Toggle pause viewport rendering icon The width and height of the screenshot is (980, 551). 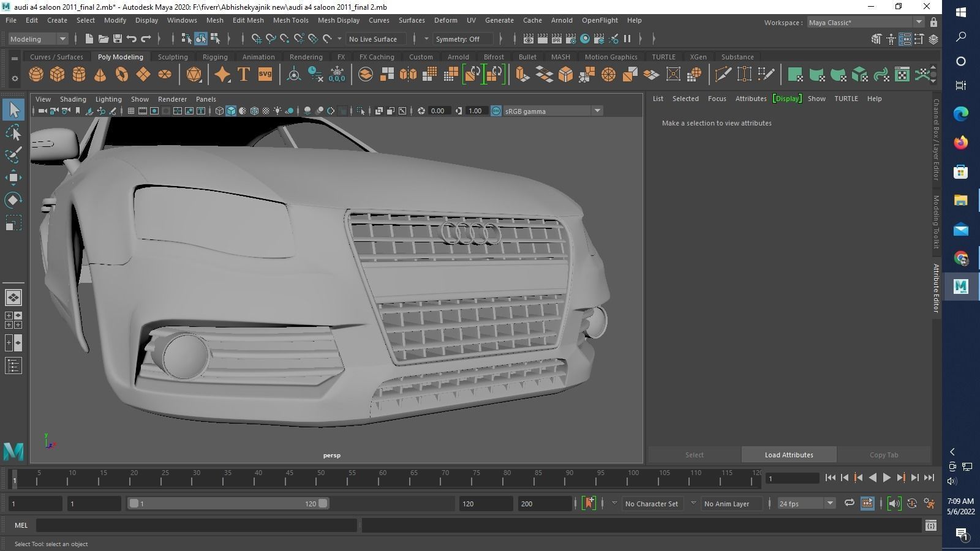pyautogui.click(x=627, y=39)
